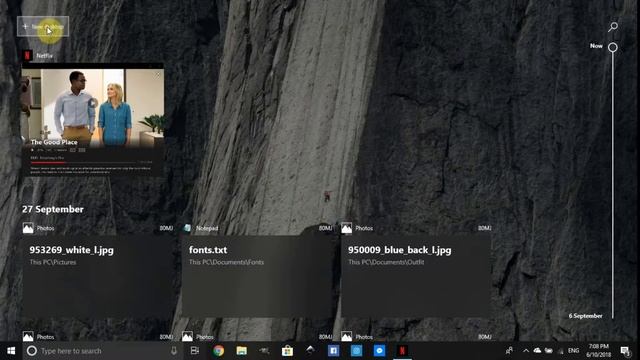
Task: Click the New desktop button
Action: tap(43, 27)
